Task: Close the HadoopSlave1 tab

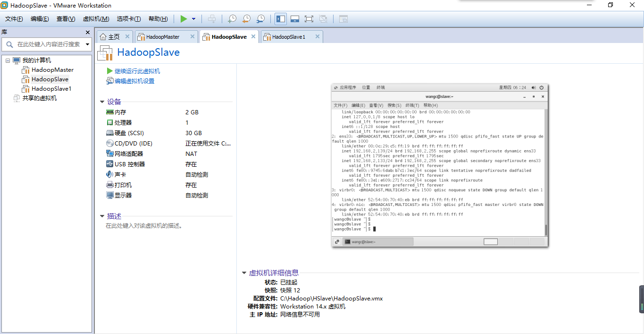Action: point(318,36)
